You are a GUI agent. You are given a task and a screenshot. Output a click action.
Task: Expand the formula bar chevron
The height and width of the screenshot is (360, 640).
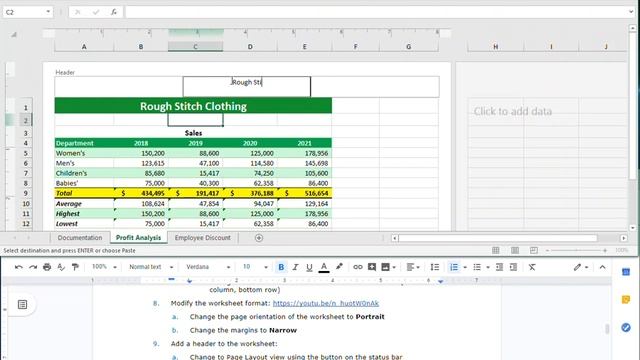pyautogui.click(x=631, y=12)
